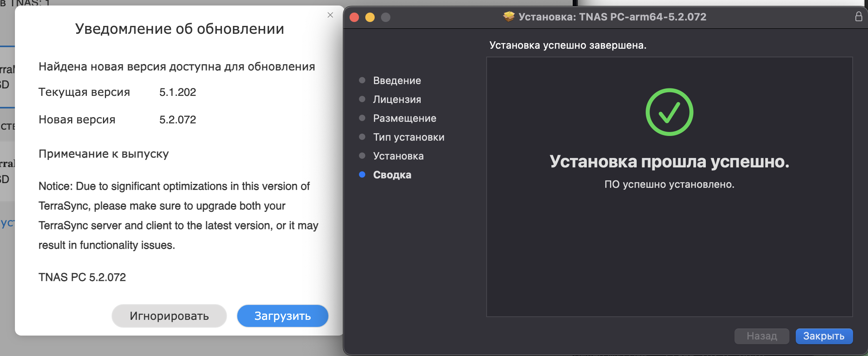Click the Игнорировать button

(169, 316)
